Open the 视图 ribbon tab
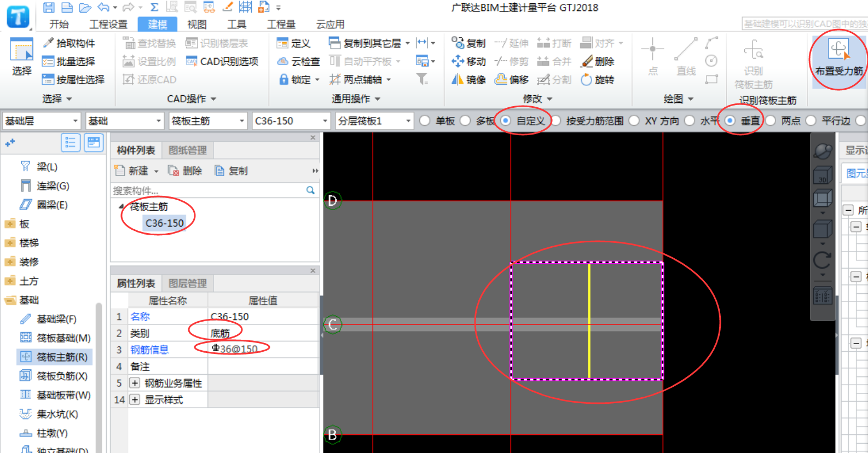Screen dimensions: 868x453 (x=196, y=24)
